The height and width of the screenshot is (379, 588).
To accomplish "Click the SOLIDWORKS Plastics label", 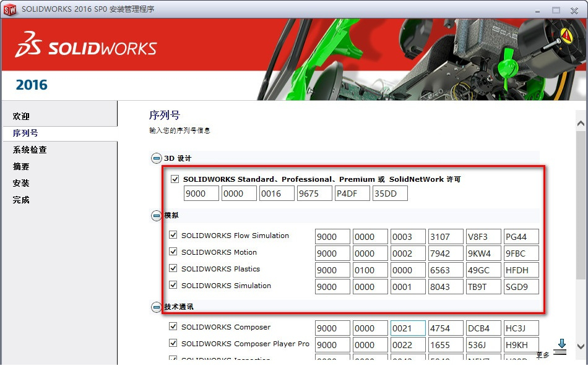I will [x=220, y=269].
